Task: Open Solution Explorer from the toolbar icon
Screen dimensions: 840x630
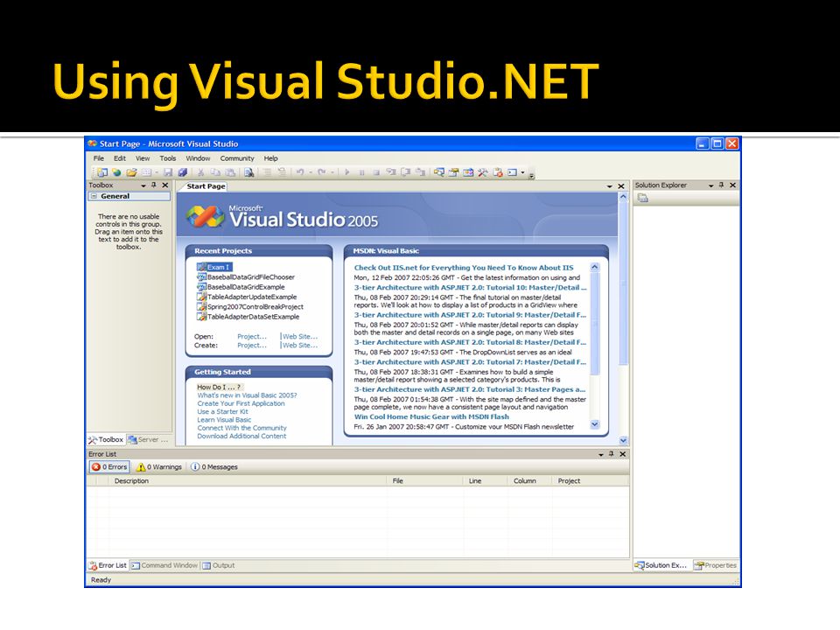Action: coord(439,172)
